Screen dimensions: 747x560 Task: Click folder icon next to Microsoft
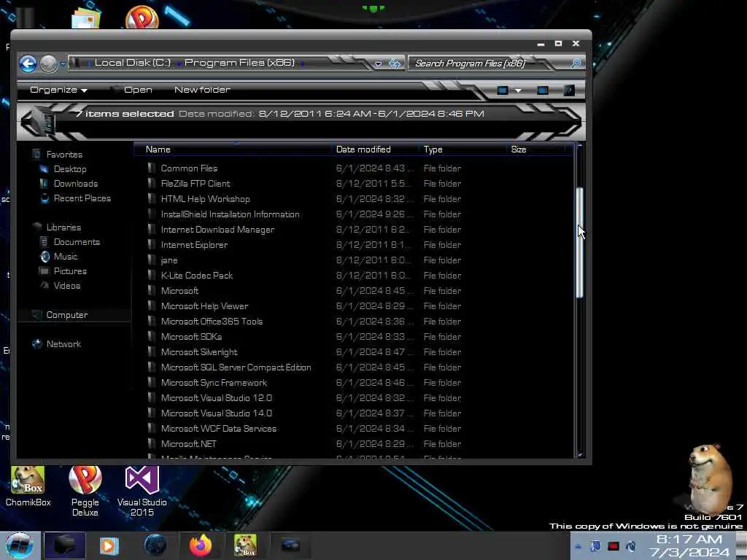tap(152, 290)
